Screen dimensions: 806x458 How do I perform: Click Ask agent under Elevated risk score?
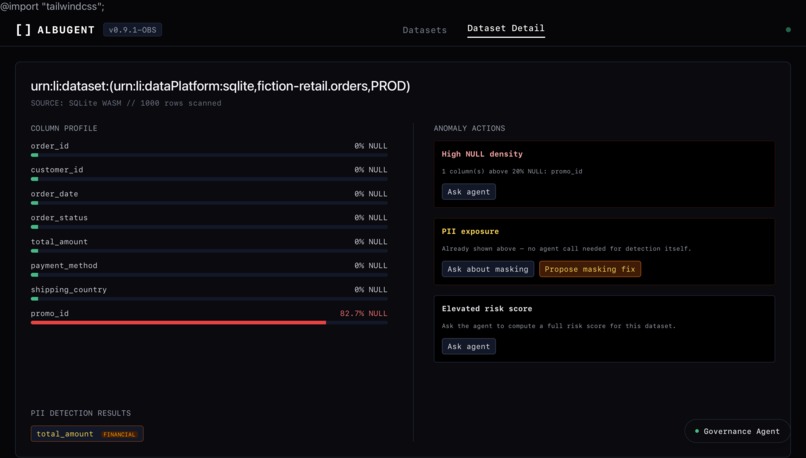468,346
